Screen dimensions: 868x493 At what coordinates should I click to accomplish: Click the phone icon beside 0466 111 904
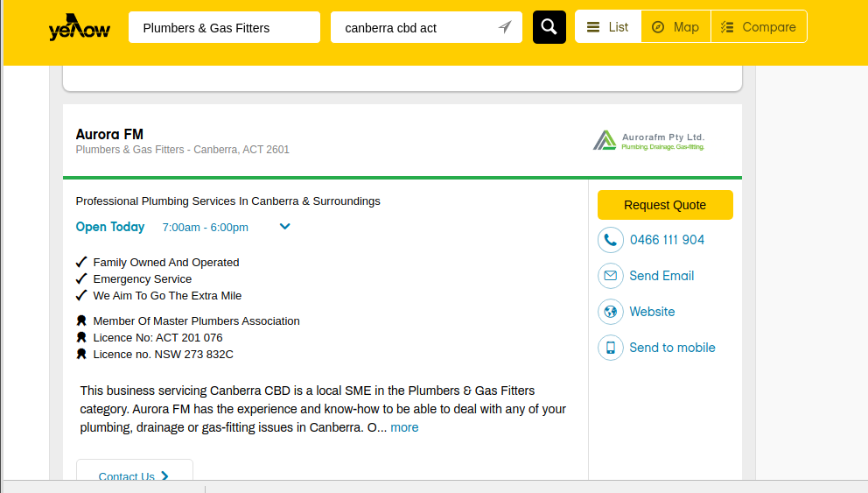tap(610, 240)
